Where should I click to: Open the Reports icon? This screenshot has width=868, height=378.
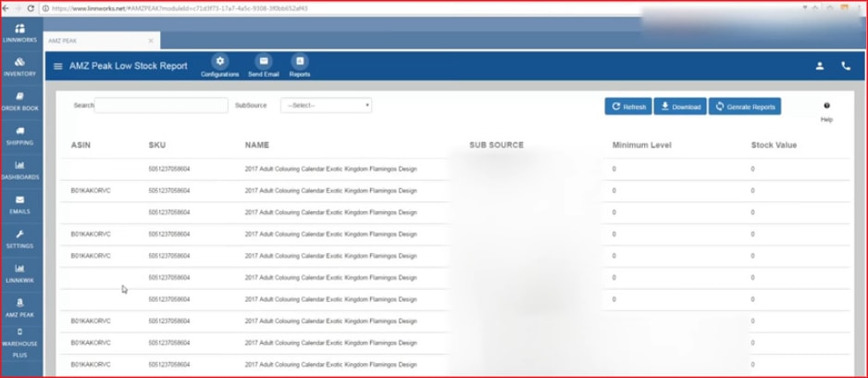coord(300,61)
